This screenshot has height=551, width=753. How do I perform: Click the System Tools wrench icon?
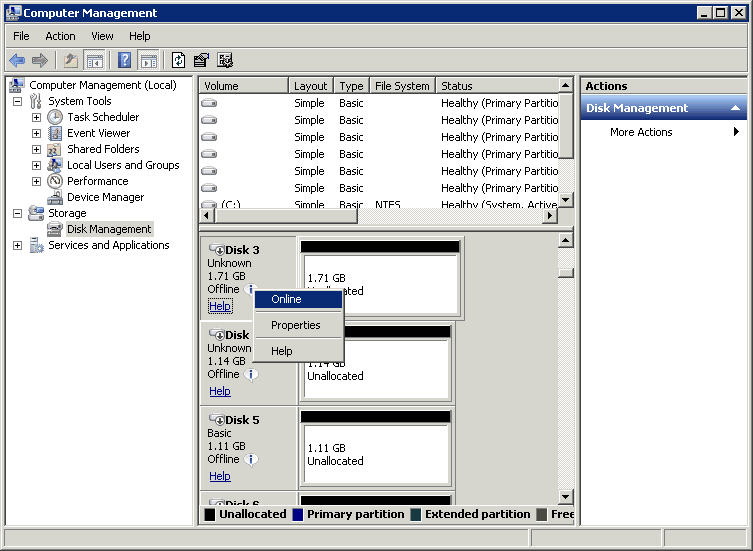pyautogui.click(x=36, y=101)
